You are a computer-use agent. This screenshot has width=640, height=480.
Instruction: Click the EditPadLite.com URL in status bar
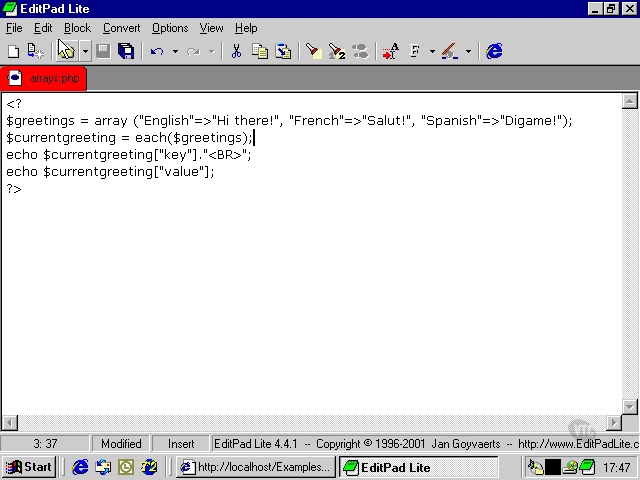579,444
